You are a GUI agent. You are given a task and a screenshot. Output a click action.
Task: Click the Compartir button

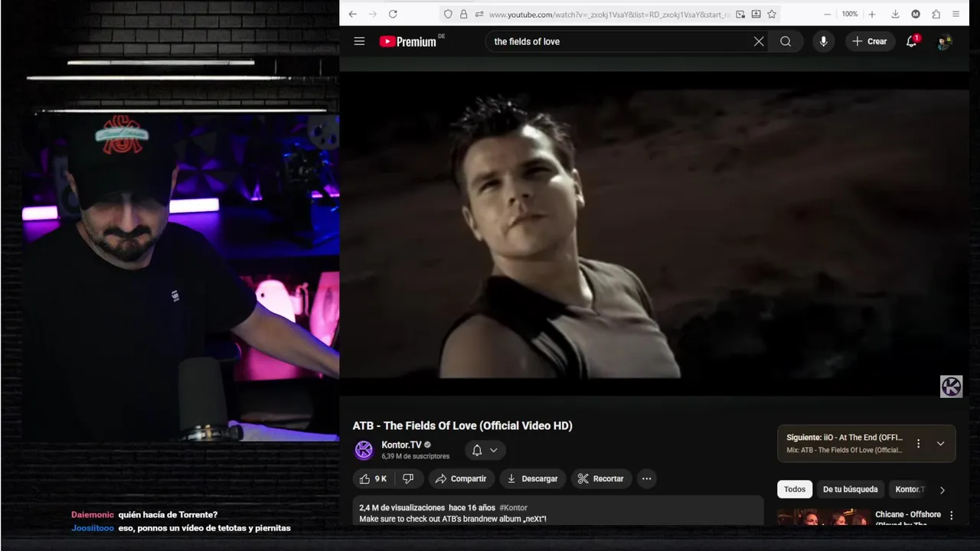click(x=461, y=478)
